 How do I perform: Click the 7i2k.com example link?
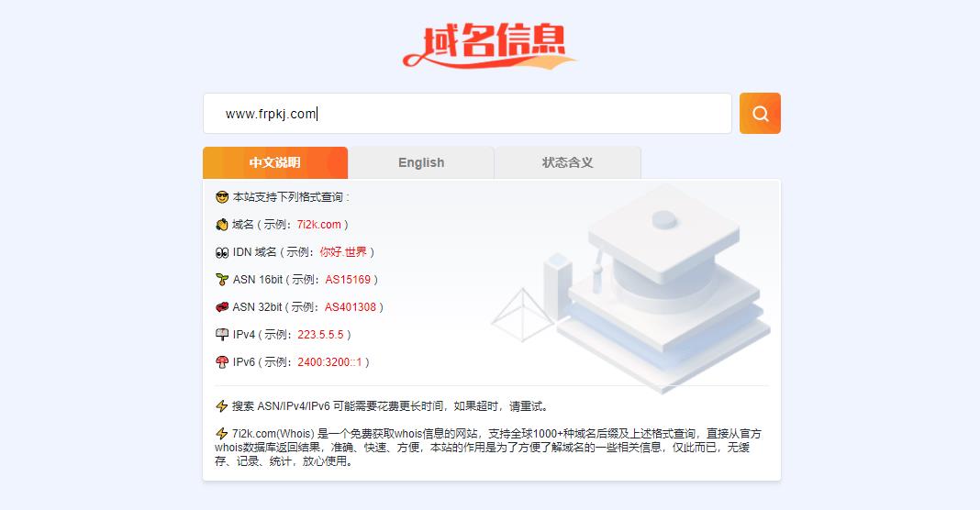(319, 225)
